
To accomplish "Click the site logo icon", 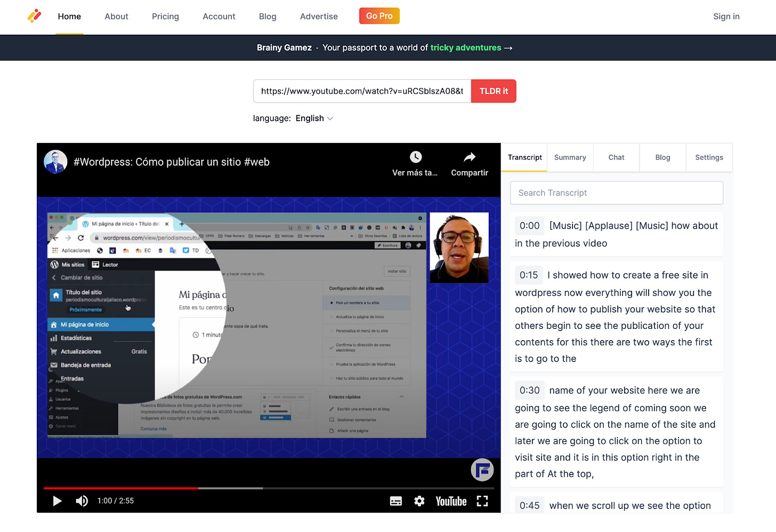I will click(35, 16).
